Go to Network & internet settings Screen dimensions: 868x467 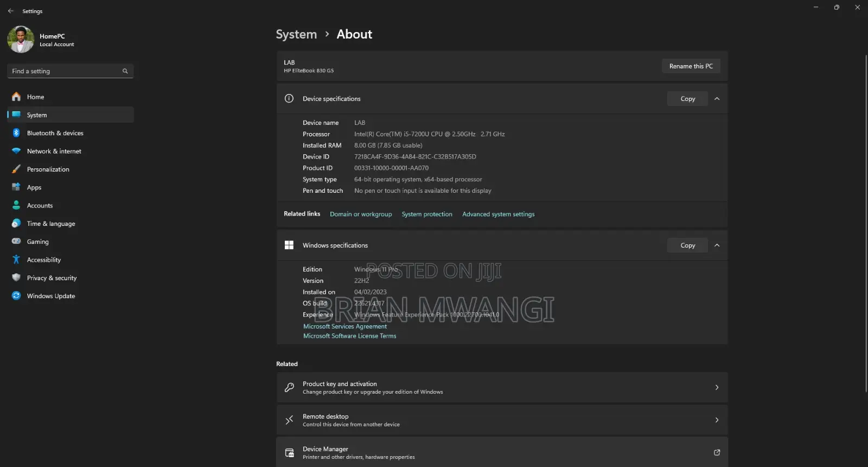click(71, 151)
